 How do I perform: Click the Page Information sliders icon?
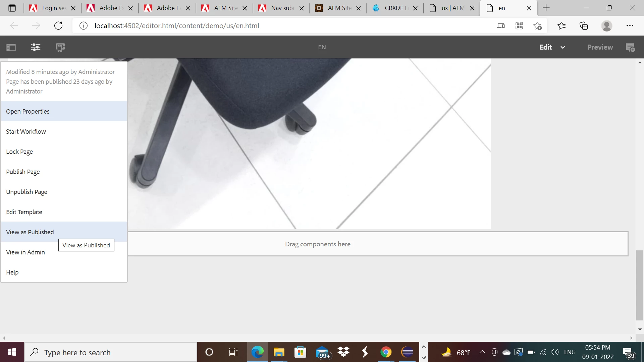coord(36,47)
